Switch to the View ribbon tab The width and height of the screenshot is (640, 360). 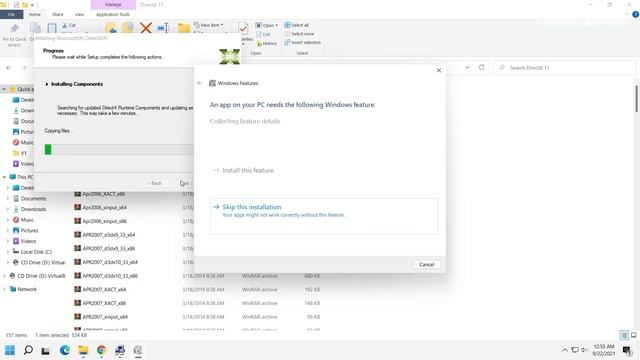[x=79, y=14]
